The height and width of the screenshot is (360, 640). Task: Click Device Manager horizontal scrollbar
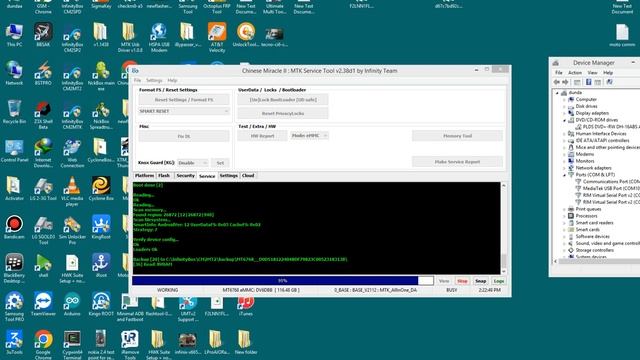[596, 261]
